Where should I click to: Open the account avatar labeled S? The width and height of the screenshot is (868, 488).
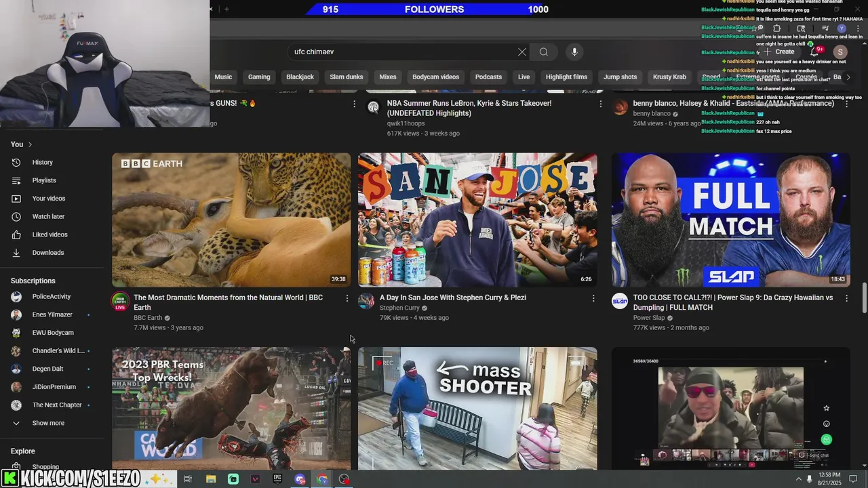840,52
